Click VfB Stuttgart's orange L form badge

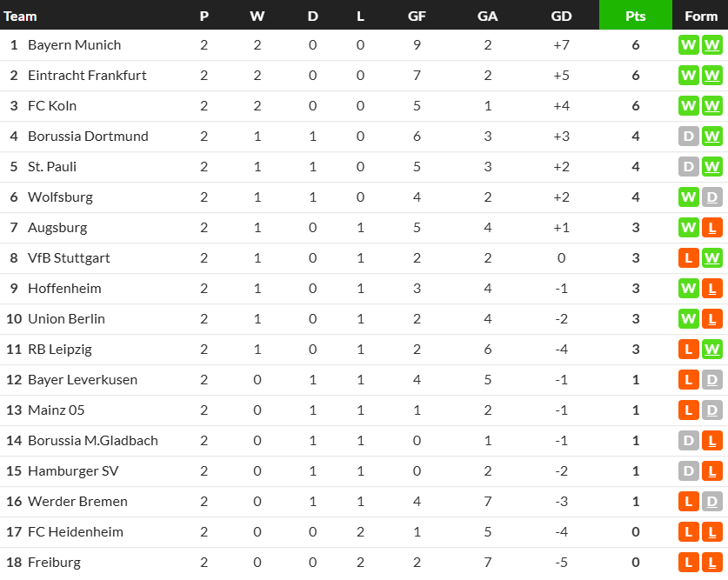689,258
